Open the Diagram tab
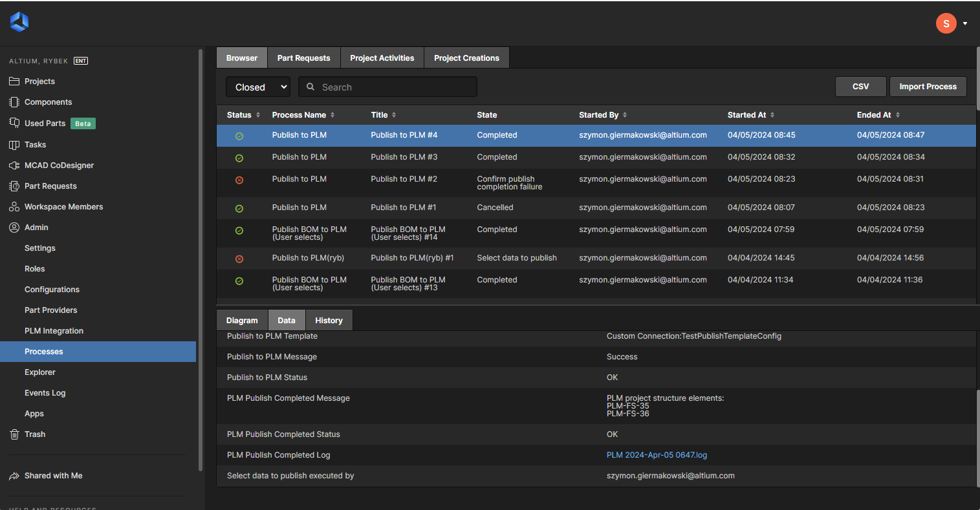This screenshot has width=980, height=510. (x=242, y=320)
